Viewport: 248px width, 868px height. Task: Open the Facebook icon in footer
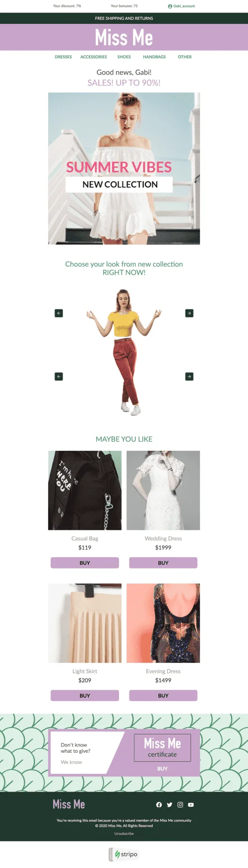click(159, 804)
